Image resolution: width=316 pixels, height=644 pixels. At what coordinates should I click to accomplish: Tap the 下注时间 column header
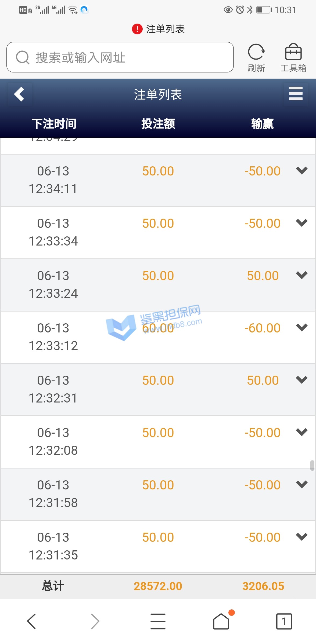54,124
